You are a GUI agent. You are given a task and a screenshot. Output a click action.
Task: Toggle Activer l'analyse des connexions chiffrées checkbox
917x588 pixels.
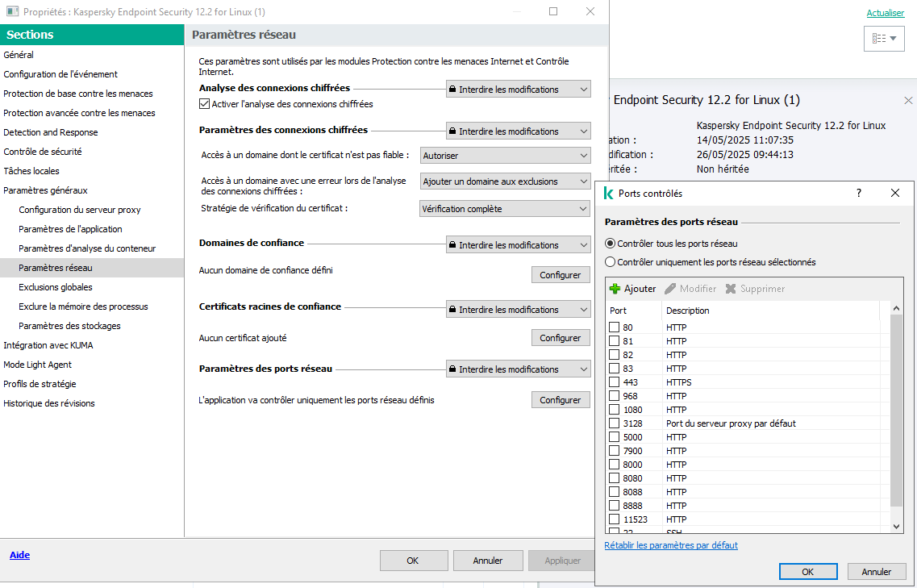[204, 103]
